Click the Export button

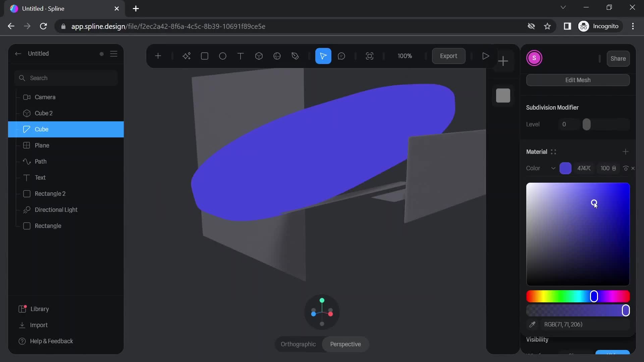[448, 56]
